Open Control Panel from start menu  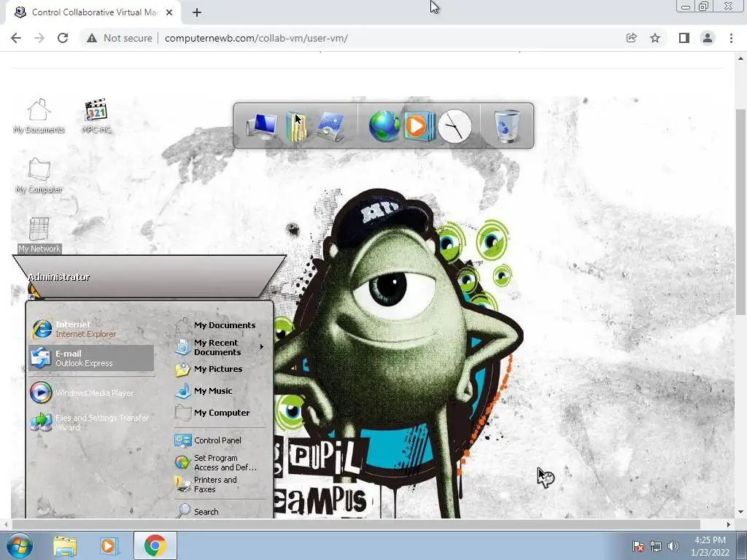209,440
